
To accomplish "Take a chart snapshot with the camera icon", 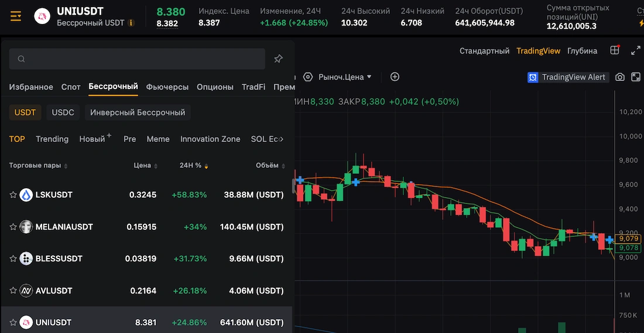I will click(x=620, y=77).
